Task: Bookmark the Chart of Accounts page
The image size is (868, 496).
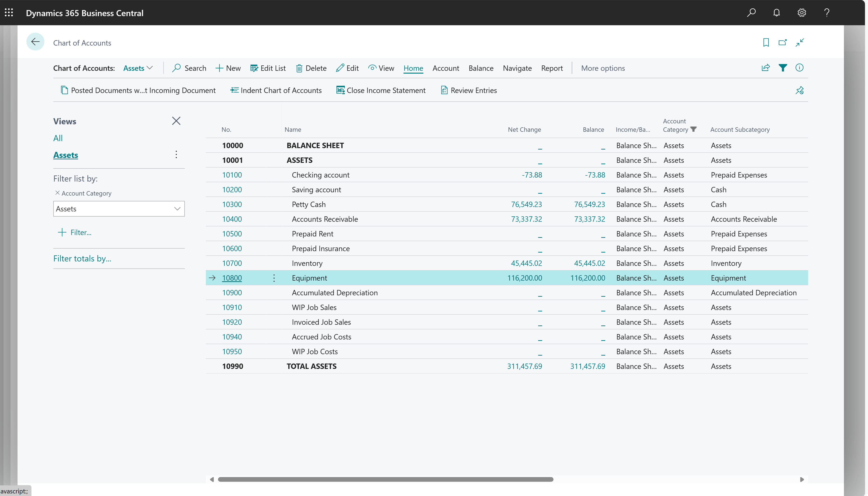Action: pyautogui.click(x=766, y=42)
